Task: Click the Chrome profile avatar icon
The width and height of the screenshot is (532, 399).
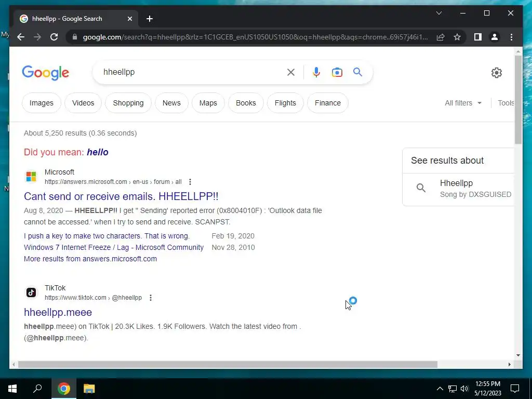Action: click(x=495, y=37)
